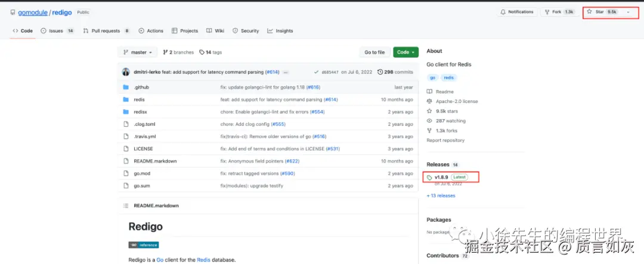Open the go.sum file
644x264 pixels.
click(x=142, y=185)
